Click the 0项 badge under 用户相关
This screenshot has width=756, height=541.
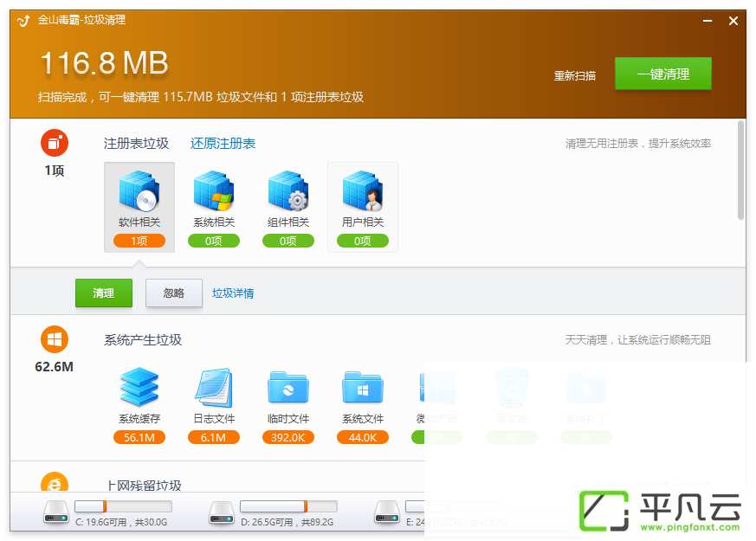point(363,241)
